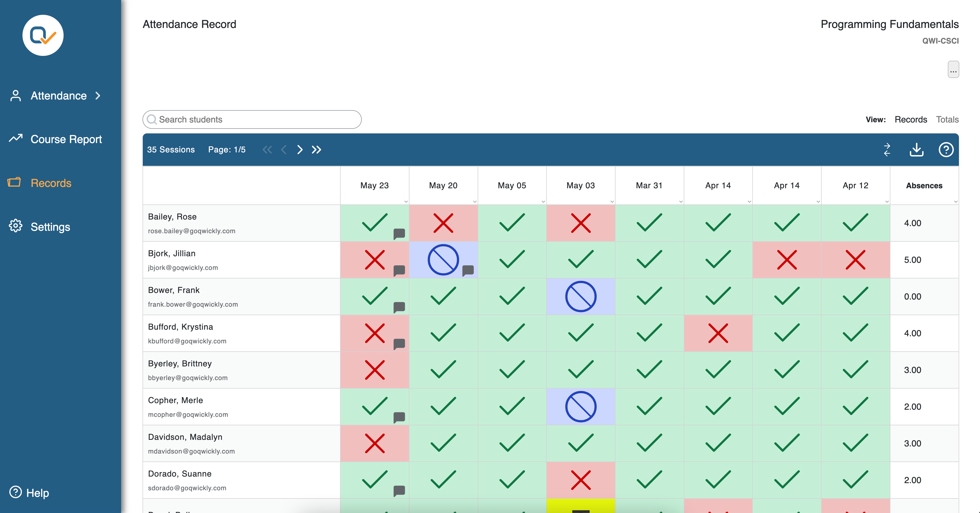Click the Qwickly logo icon
Viewport: 980px width, 513px height.
pos(43,35)
